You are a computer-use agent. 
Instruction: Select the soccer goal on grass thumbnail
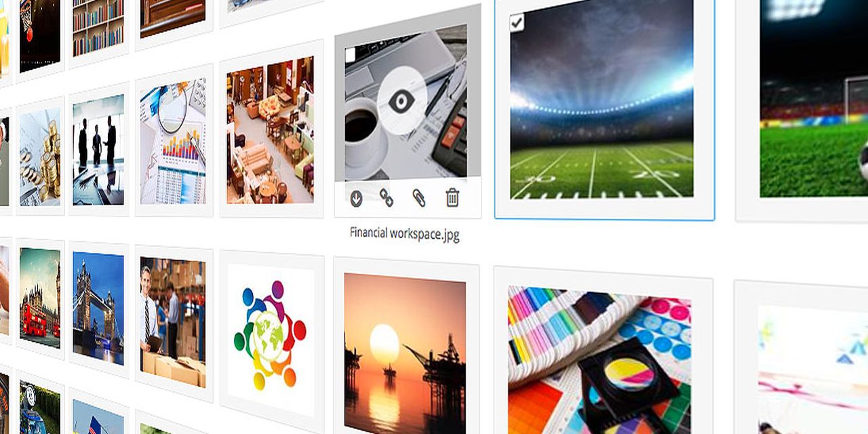pos(814,98)
